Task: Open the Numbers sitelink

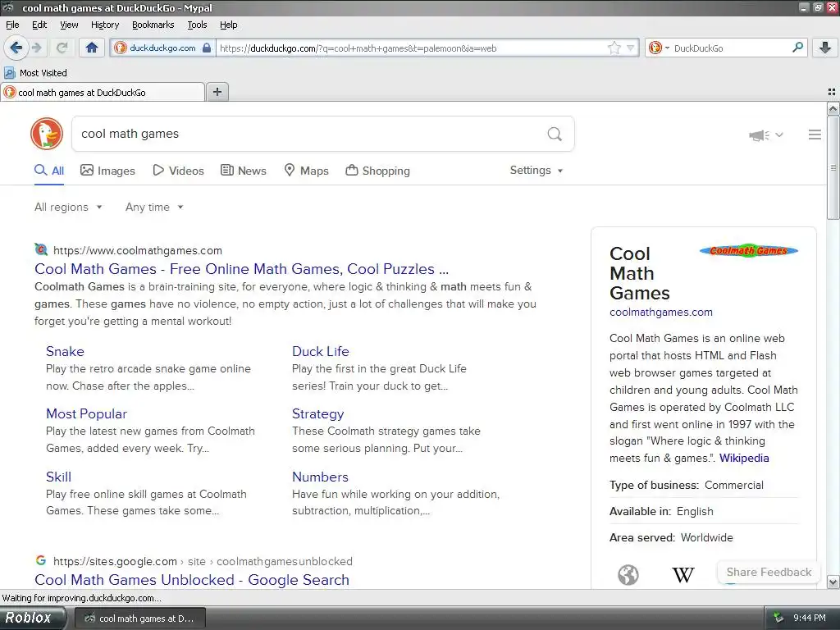Action: [320, 477]
